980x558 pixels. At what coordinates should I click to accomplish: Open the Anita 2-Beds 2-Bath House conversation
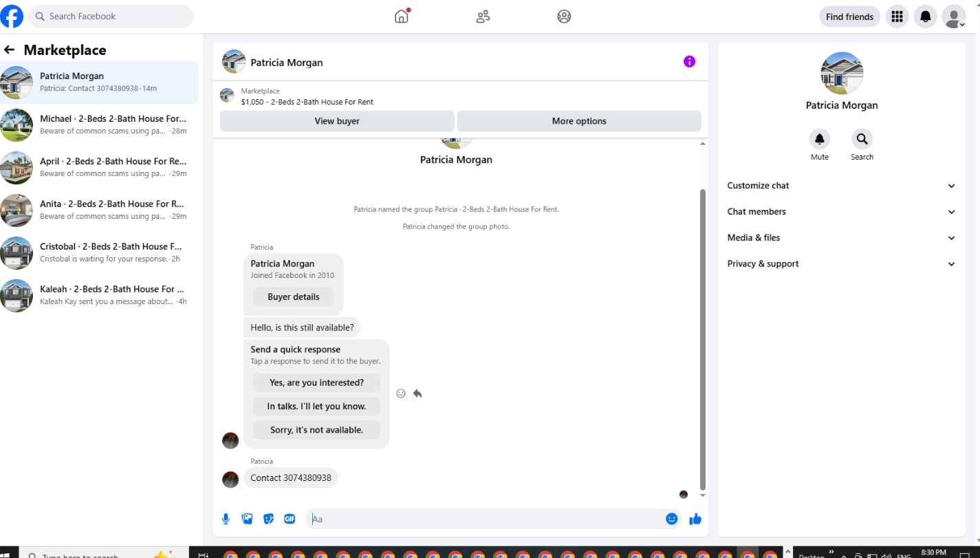point(99,211)
